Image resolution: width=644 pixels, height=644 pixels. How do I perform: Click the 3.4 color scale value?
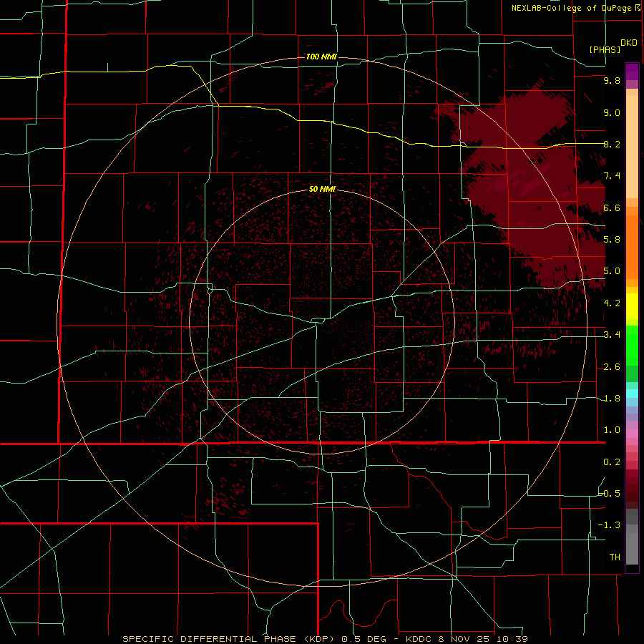612,335
